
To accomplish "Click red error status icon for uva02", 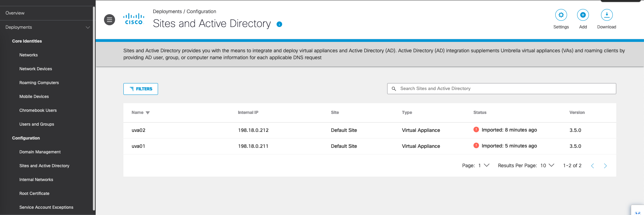I will 476,130.
